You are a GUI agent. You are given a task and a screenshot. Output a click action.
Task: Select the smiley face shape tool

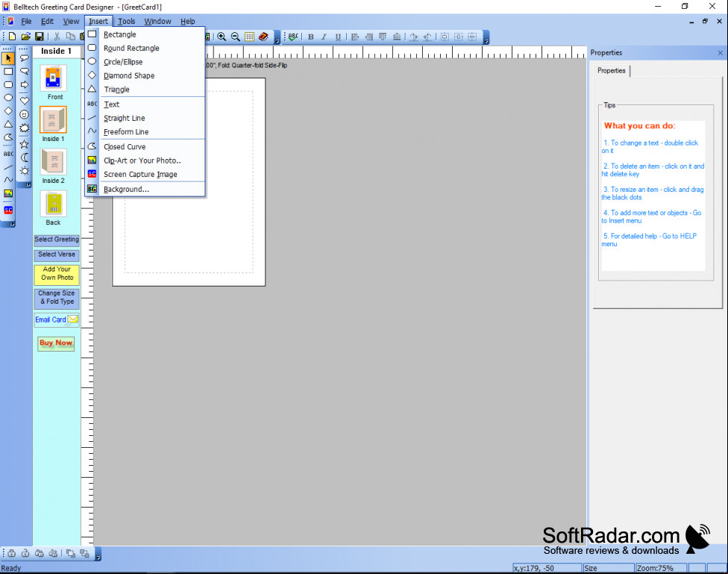[24, 114]
